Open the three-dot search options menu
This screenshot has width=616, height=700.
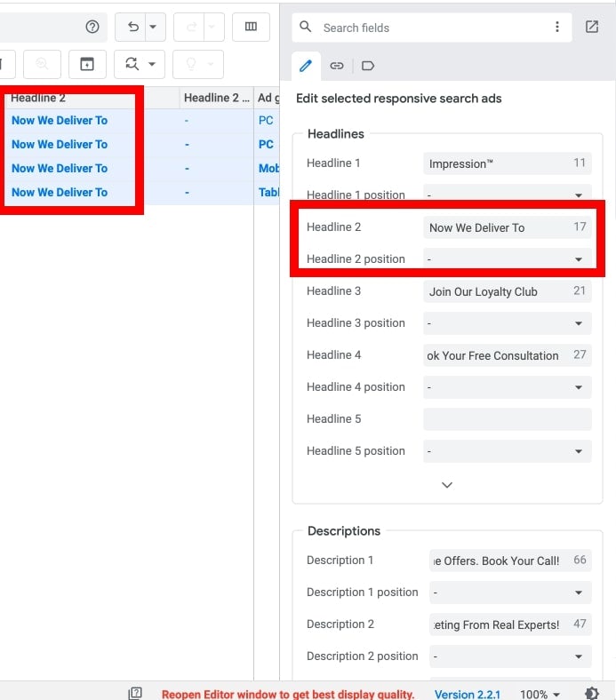point(557,27)
